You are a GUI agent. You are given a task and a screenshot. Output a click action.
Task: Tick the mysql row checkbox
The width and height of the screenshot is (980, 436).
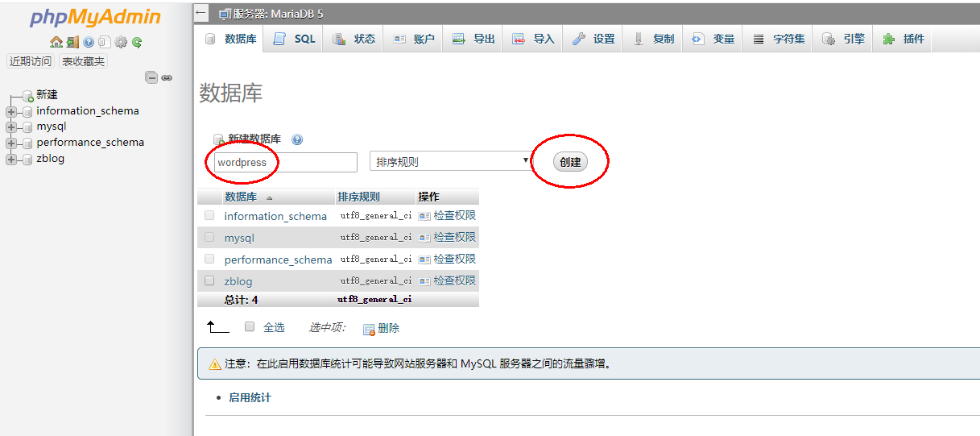click(209, 238)
